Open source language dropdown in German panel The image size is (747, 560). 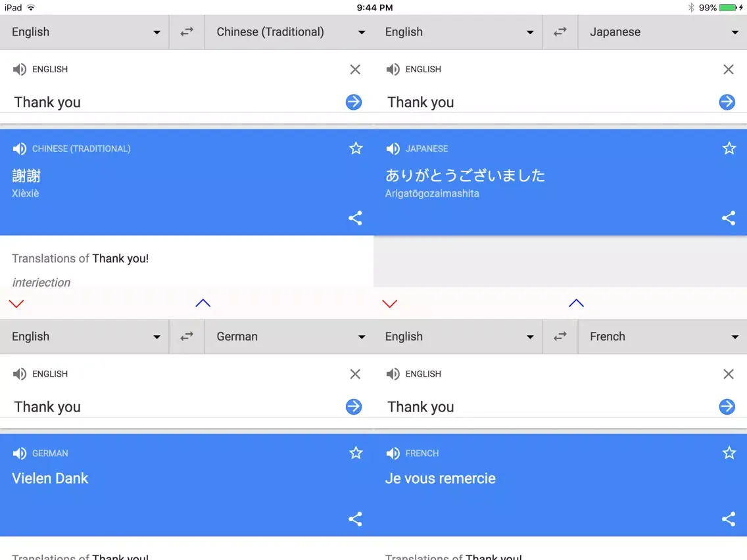[84, 337]
